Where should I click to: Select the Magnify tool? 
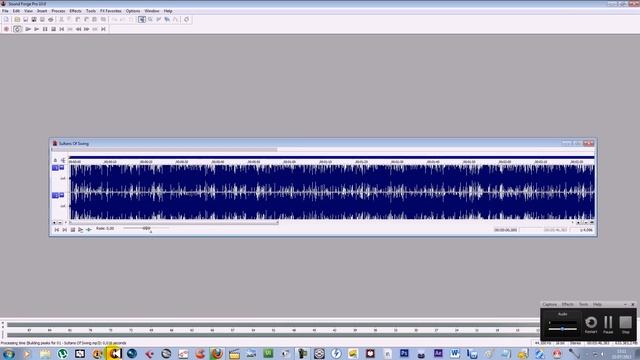tap(150, 20)
